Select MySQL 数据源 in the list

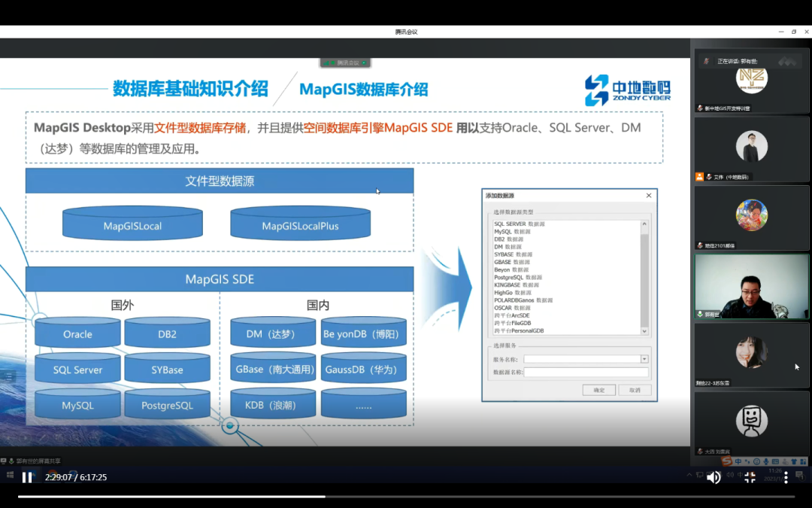pos(512,232)
